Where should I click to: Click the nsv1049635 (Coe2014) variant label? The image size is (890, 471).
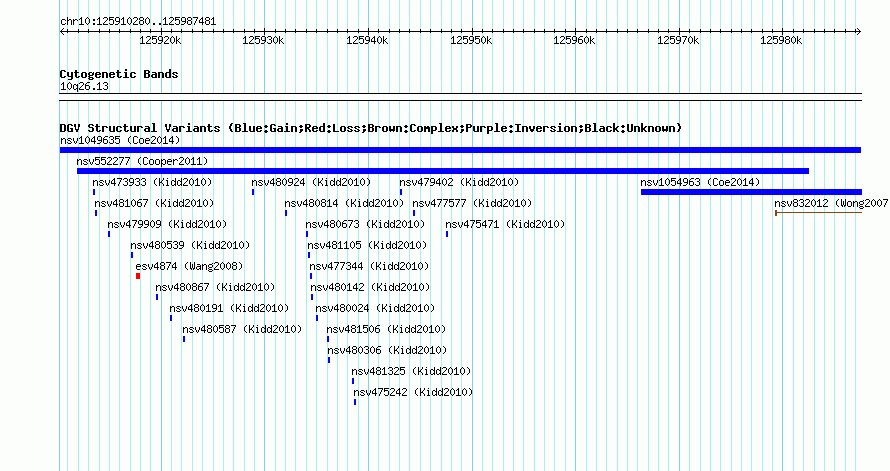(x=120, y=140)
